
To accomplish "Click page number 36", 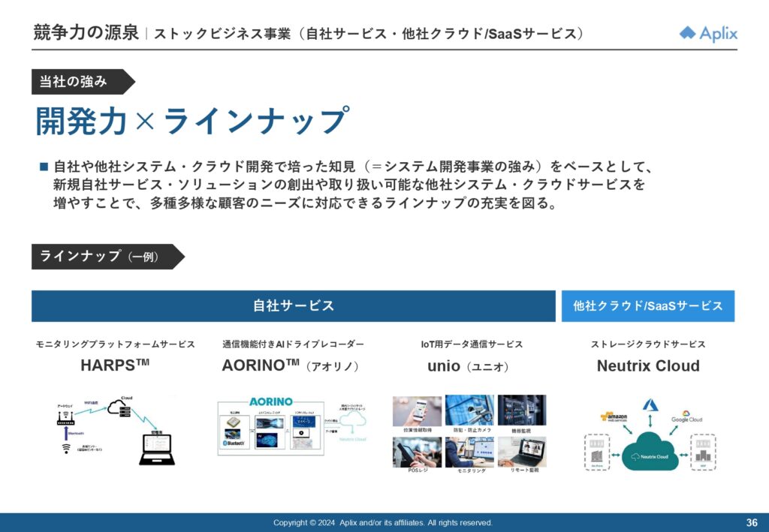I will pyautogui.click(x=751, y=523).
